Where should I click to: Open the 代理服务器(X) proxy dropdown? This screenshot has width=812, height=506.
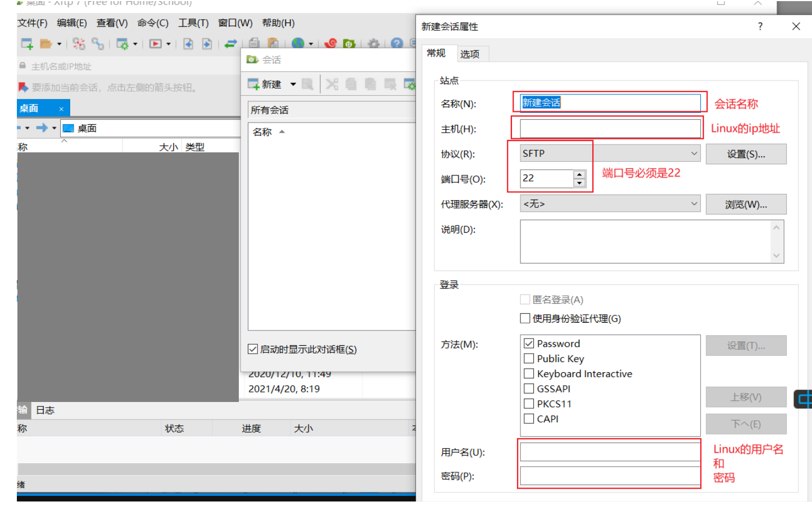pyautogui.click(x=695, y=204)
